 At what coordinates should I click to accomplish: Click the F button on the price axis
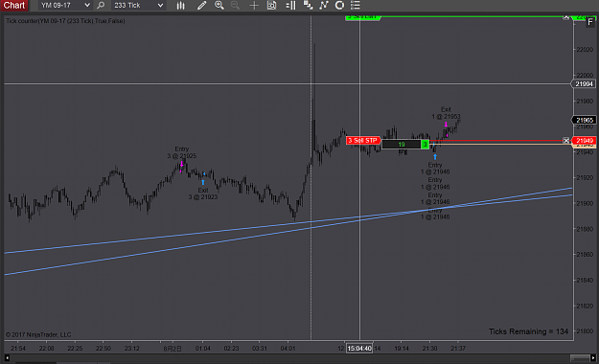[x=590, y=22]
